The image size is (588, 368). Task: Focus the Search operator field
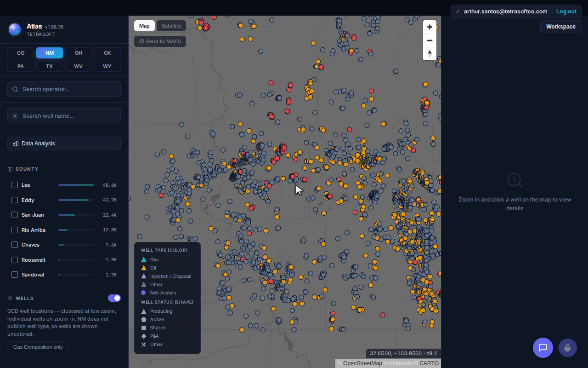coord(64,89)
